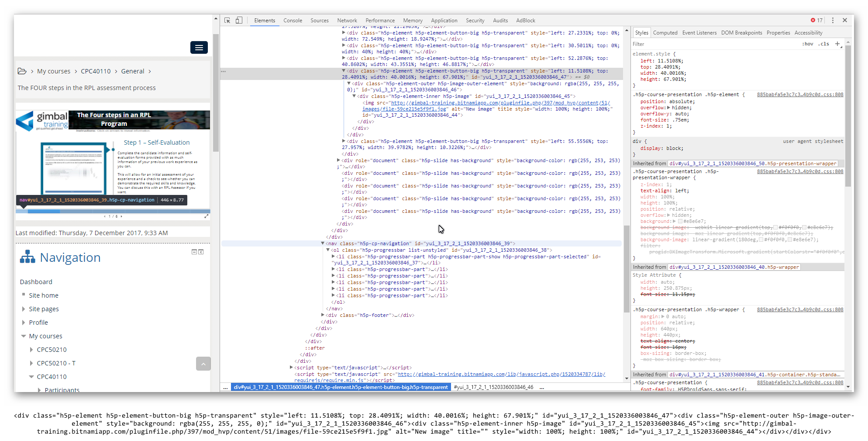Click the Styles Filter input field
Screen dimensions: 868x441
click(x=714, y=44)
